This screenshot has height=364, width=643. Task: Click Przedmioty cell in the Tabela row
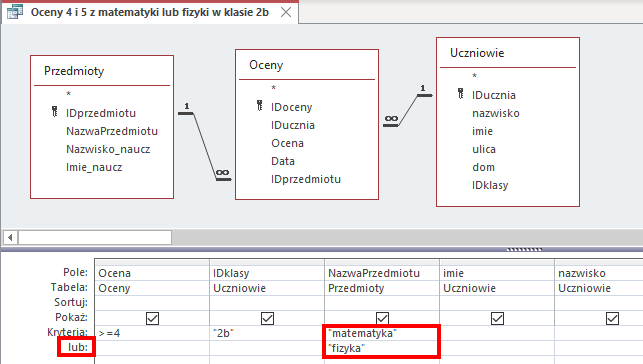382,288
